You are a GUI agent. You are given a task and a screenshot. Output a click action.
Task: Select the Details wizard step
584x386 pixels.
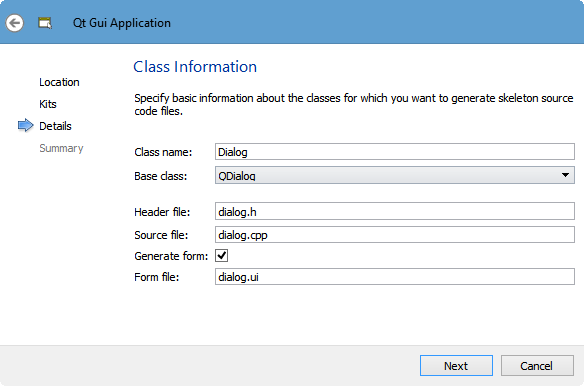[55, 126]
